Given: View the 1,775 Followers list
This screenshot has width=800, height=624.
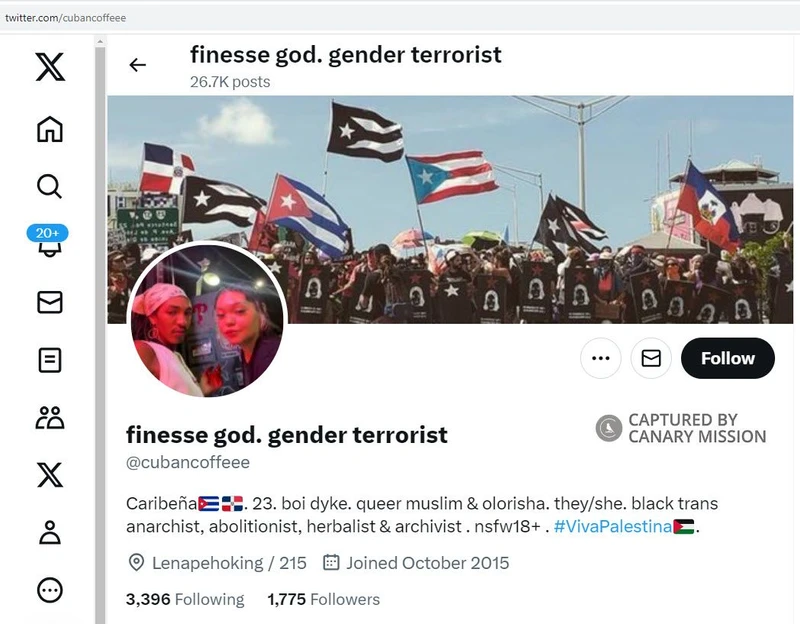Looking at the screenshot, I should coord(323,599).
